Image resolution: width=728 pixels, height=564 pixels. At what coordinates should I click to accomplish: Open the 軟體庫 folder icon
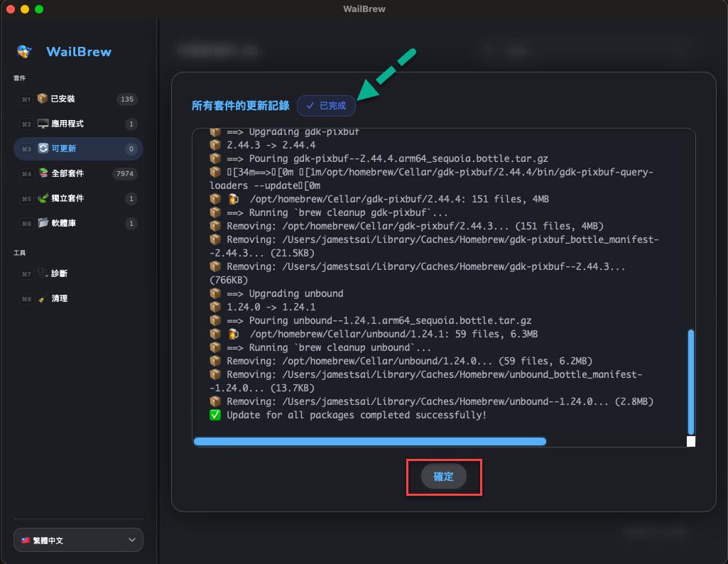[x=43, y=223]
